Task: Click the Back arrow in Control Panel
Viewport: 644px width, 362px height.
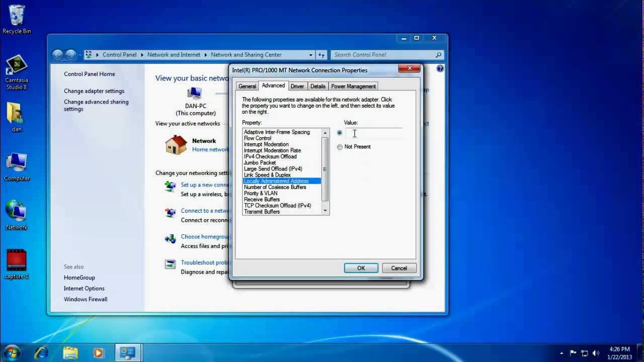Action: coord(58,55)
